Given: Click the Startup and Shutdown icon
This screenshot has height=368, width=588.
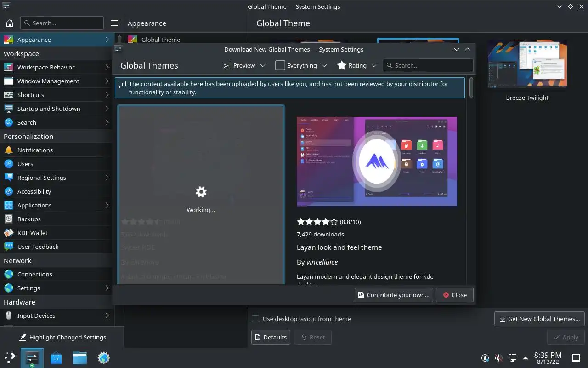Looking at the screenshot, I should pos(8,109).
